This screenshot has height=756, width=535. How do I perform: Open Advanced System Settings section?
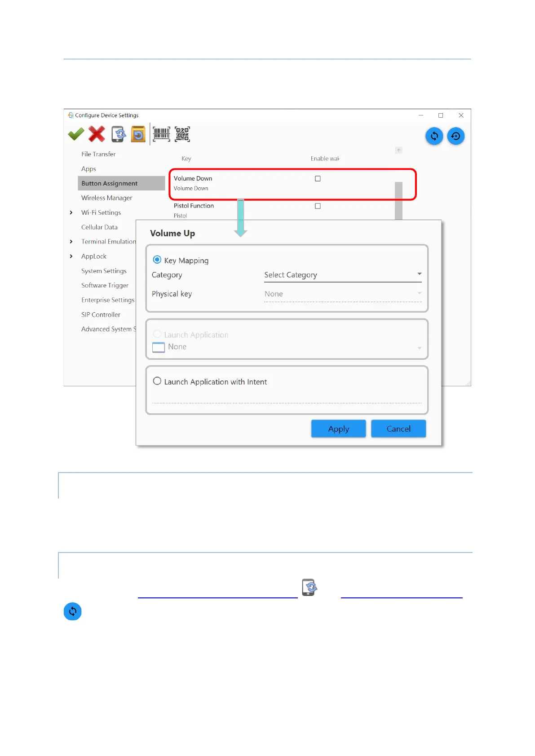pyautogui.click(x=108, y=329)
